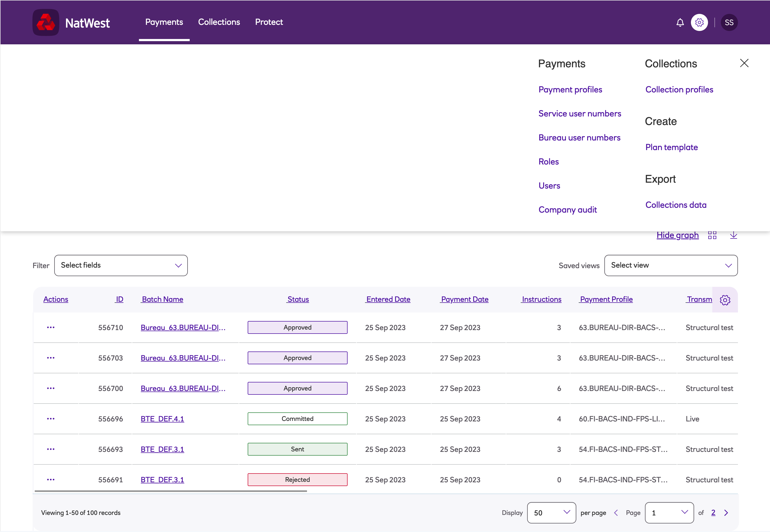Click the Hide graph link

[x=677, y=235]
